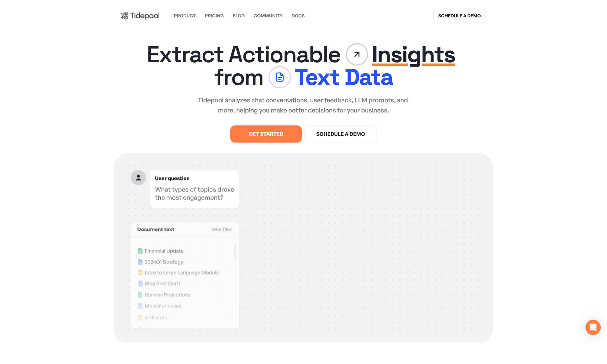Click the Monthly Invoice file entry
Viewport: 607px width, 364px height.
[x=163, y=306]
